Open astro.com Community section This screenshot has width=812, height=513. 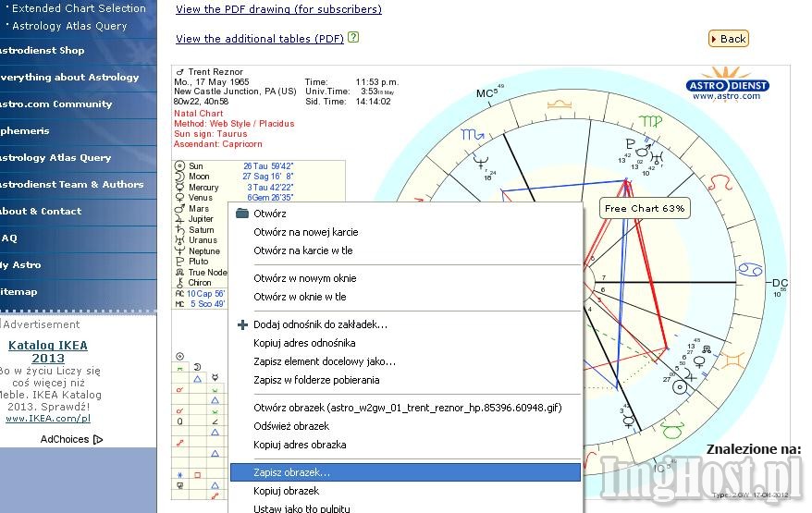55,104
